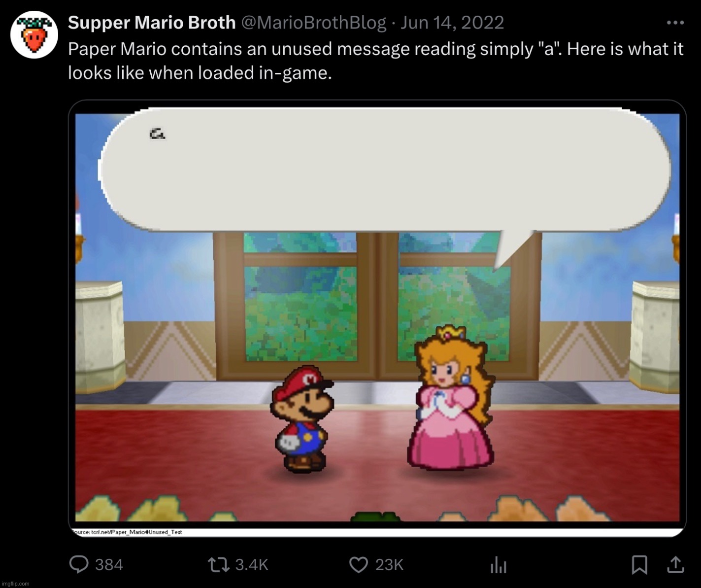This screenshot has width=701, height=588.
Task: Click the 3.4K retweet count
Action: coord(252,564)
